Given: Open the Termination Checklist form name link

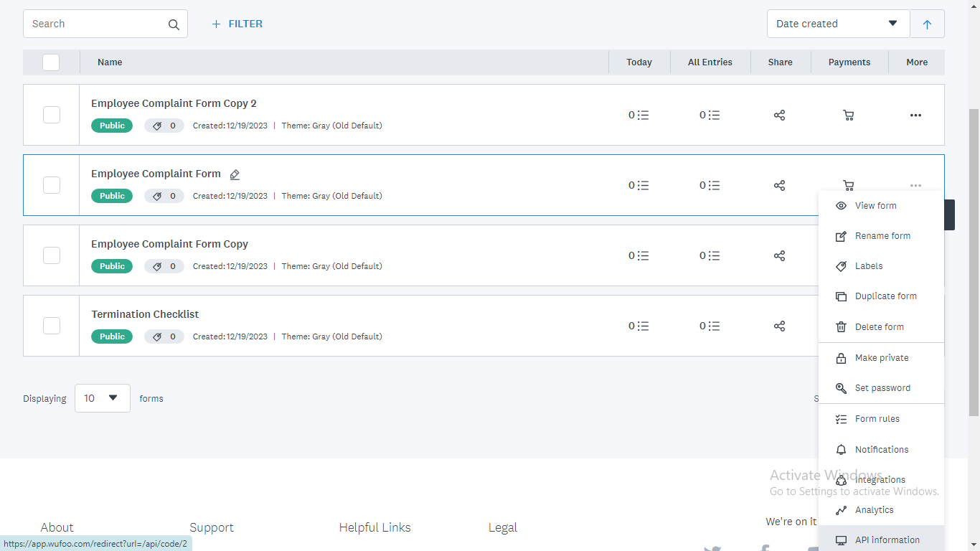Looking at the screenshot, I should click(x=145, y=314).
